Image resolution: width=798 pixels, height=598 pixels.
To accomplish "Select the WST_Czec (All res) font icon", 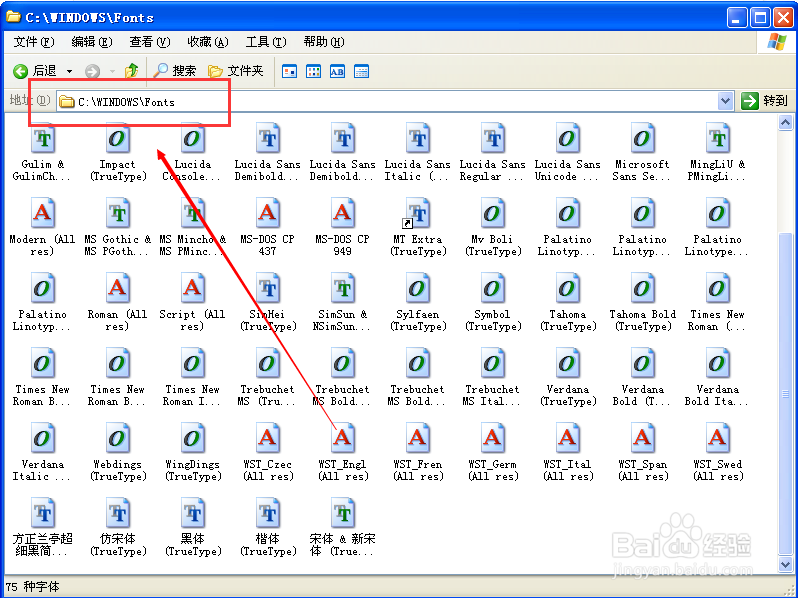I will (268, 438).
